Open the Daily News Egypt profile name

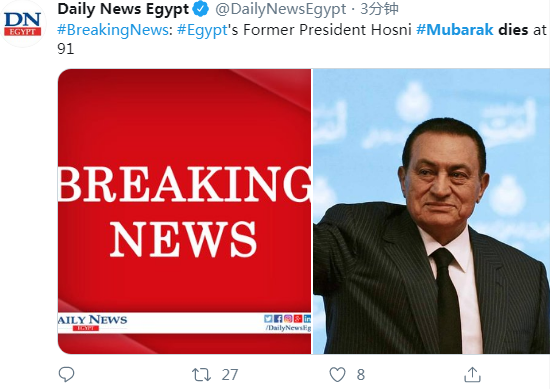point(123,9)
